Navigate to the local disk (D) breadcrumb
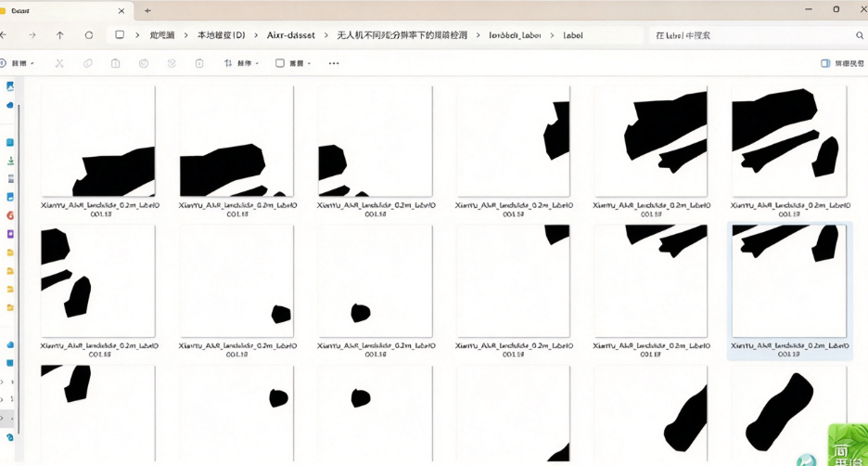Screen dimensions: 868x466 [222, 35]
